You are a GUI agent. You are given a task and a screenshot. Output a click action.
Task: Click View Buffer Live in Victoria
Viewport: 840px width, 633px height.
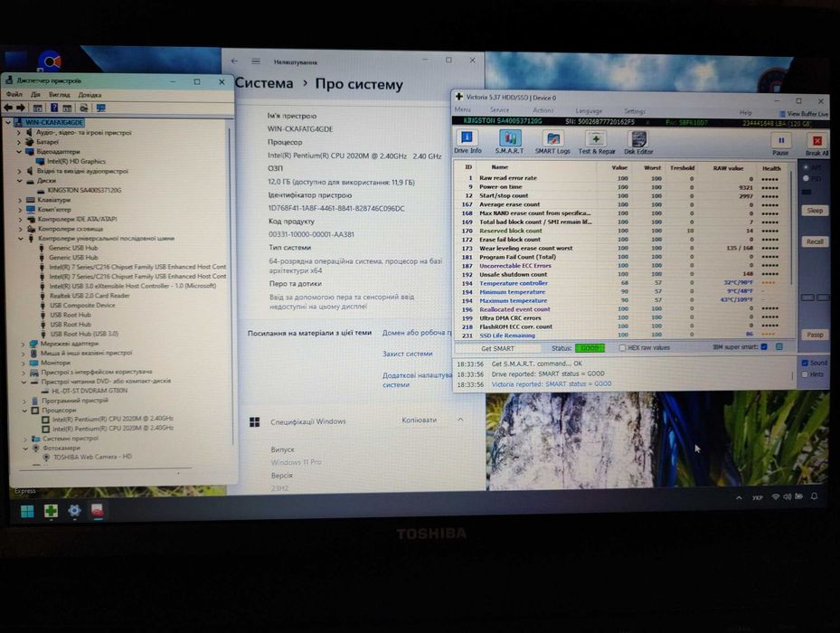point(804,114)
